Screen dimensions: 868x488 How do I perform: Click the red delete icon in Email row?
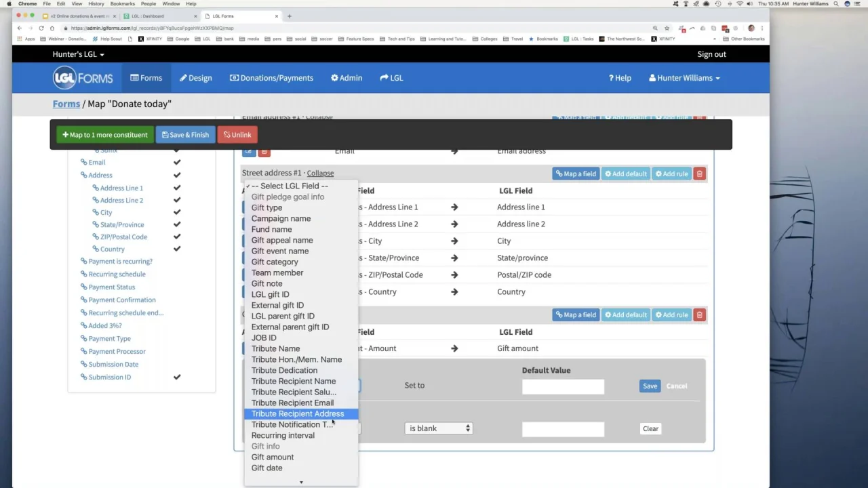[x=264, y=152]
